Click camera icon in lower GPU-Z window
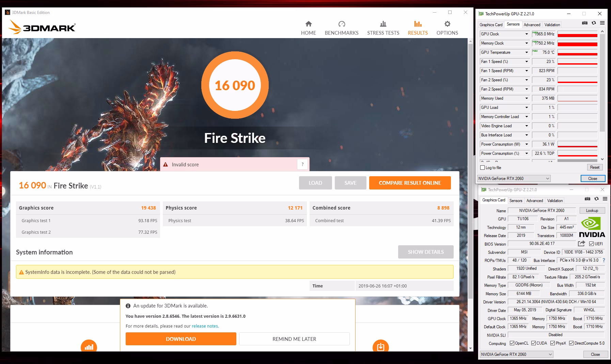The image size is (611, 364). tap(587, 199)
